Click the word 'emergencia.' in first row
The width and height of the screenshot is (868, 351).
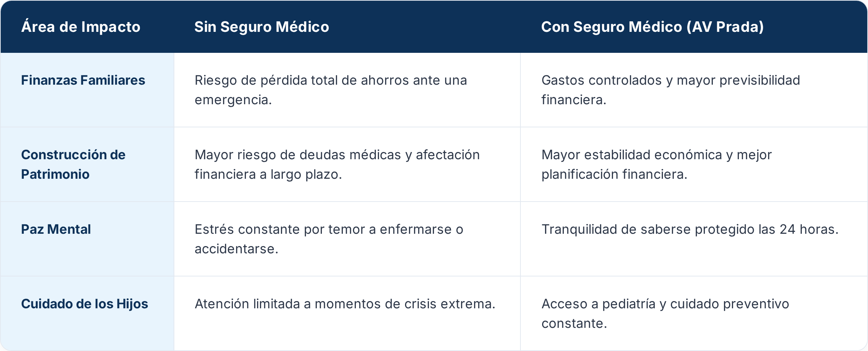click(x=233, y=100)
